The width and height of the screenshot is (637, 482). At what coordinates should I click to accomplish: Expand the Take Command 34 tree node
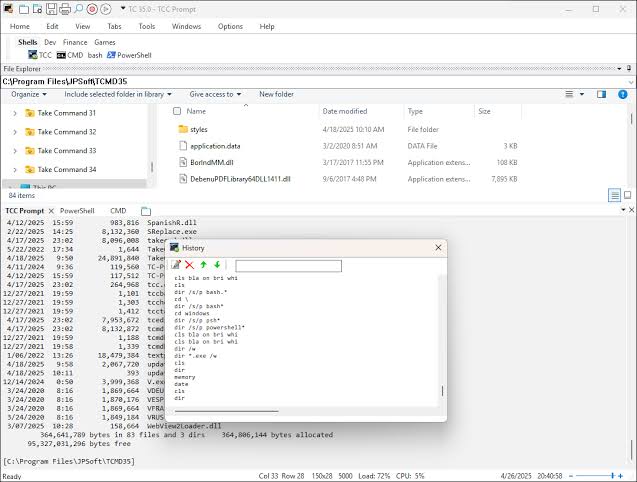coord(15,169)
